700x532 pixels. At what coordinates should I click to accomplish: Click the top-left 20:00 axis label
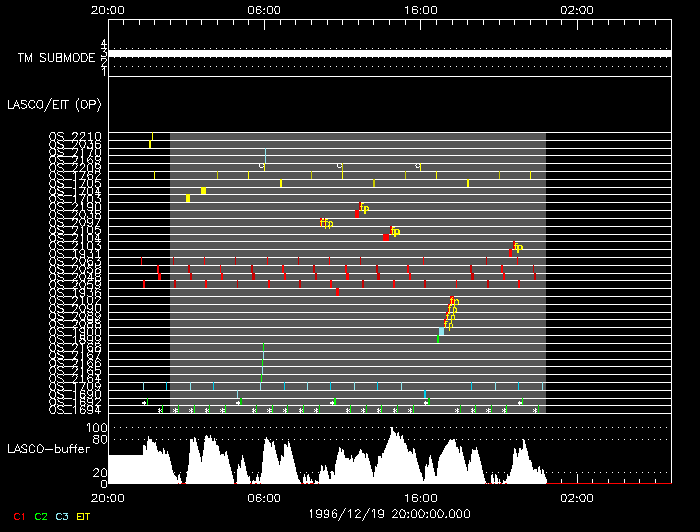click(x=108, y=9)
